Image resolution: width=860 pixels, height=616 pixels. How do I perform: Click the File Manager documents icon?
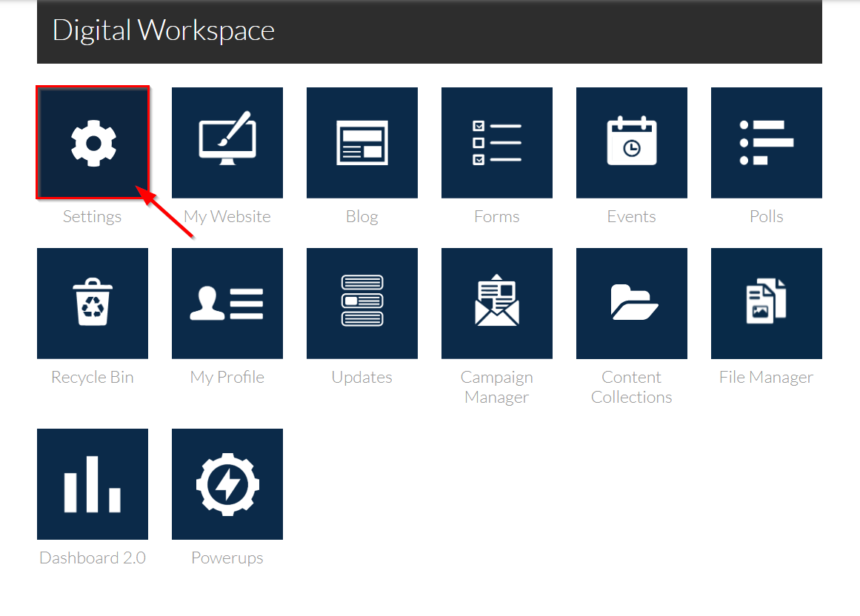(x=766, y=303)
